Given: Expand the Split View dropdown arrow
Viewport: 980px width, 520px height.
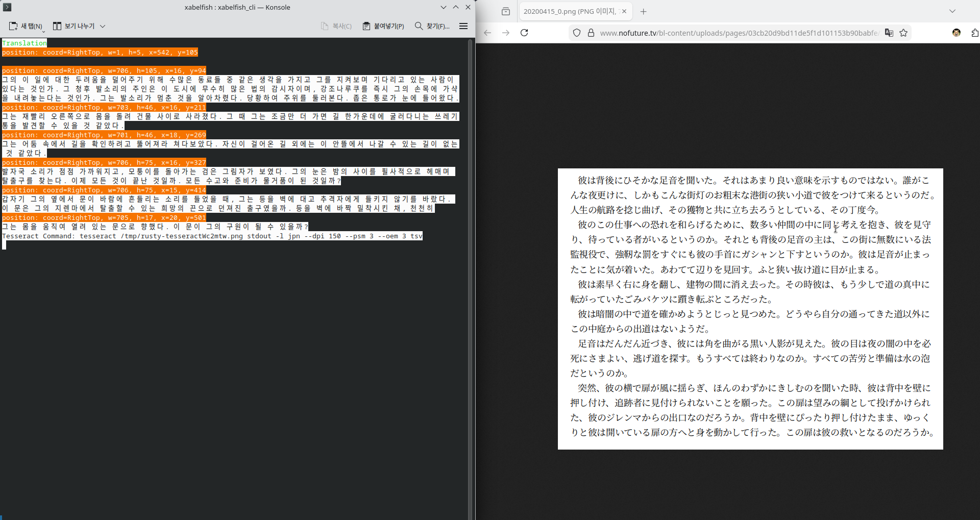Looking at the screenshot, I should tap(103, 26).
